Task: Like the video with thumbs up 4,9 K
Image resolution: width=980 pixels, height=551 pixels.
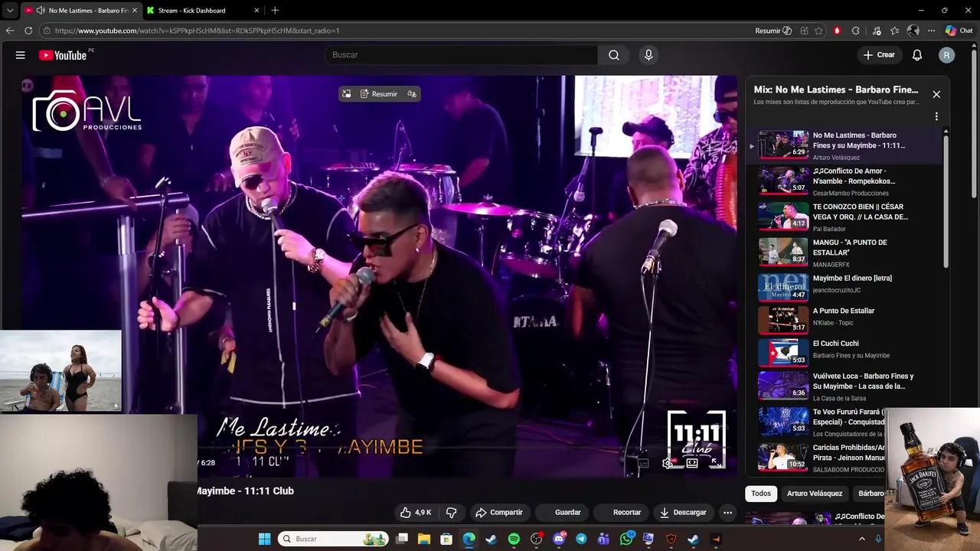Action: click(x=415, y=513)
